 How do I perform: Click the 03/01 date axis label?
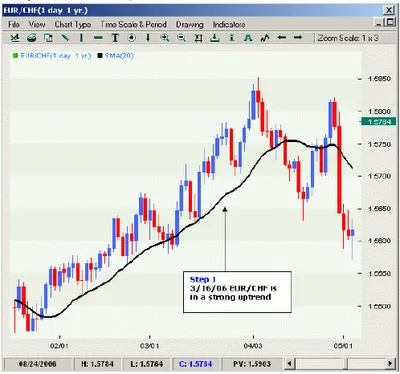(x=149, y=346)
